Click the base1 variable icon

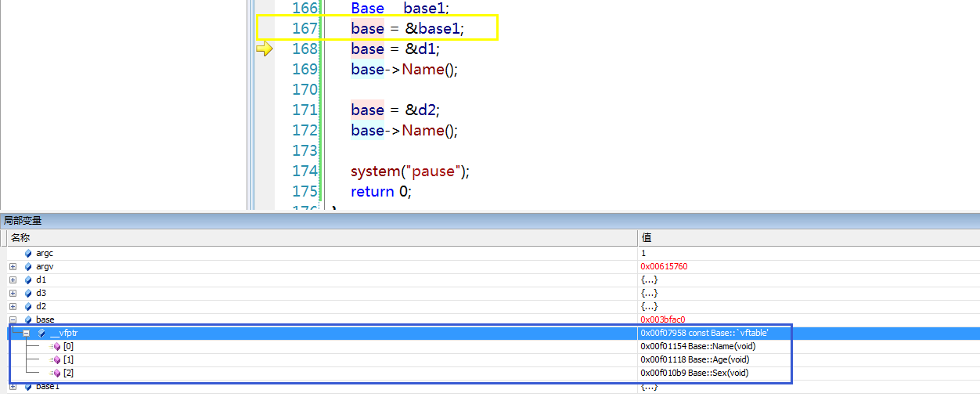coord(28,387)
